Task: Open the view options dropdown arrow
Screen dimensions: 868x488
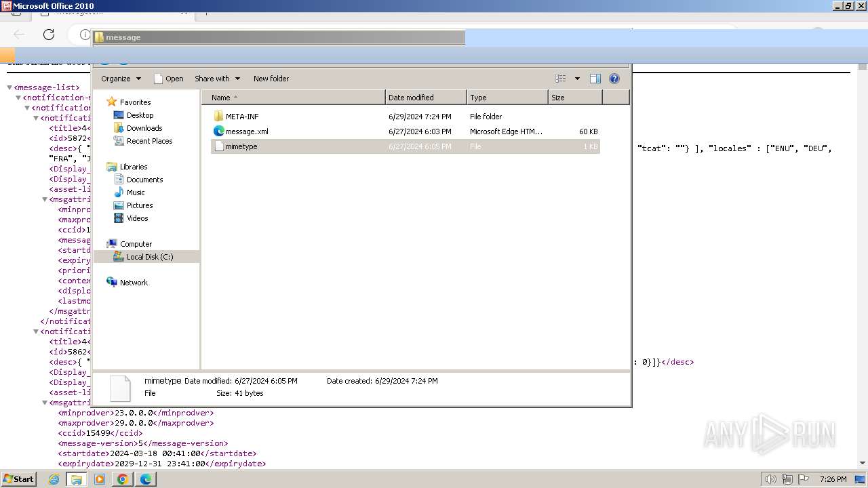Action: pyautogui.click(x=577, y=79)
